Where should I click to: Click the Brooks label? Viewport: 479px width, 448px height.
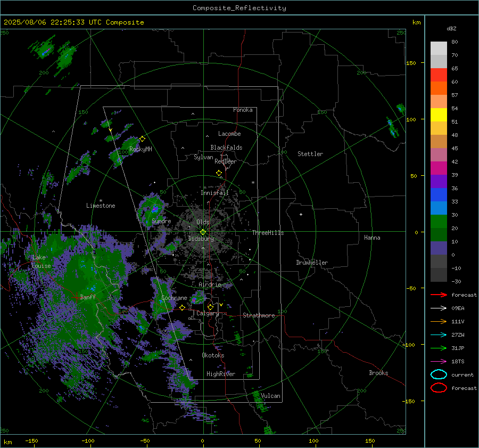pos(378,373)
